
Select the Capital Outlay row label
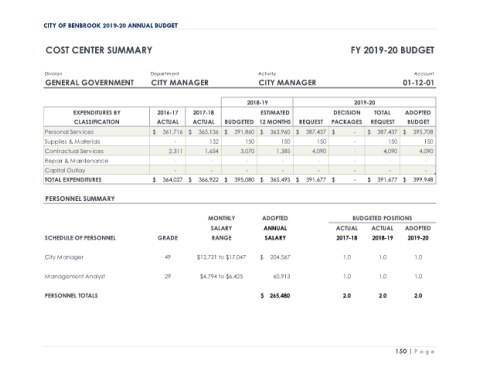pos(65,170)
